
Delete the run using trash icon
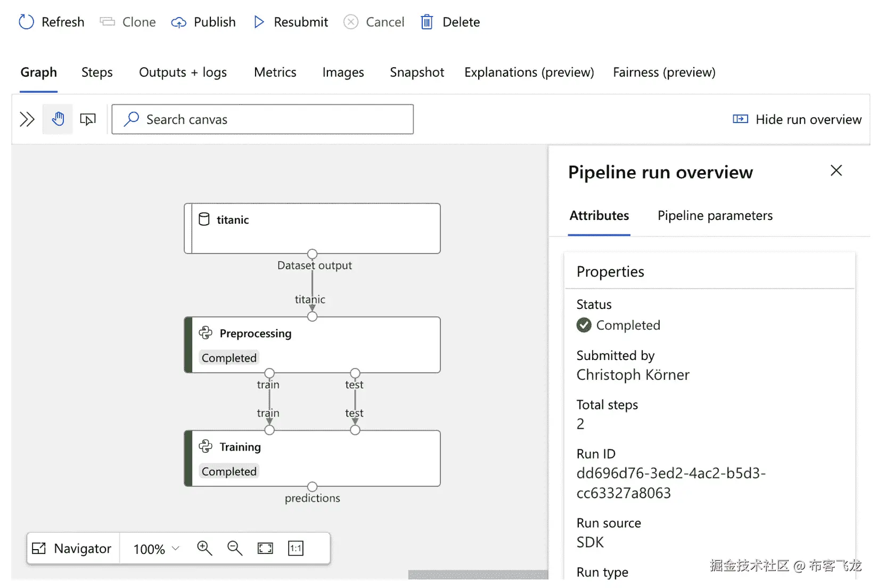pyautogui.click(x=427, y=22)
